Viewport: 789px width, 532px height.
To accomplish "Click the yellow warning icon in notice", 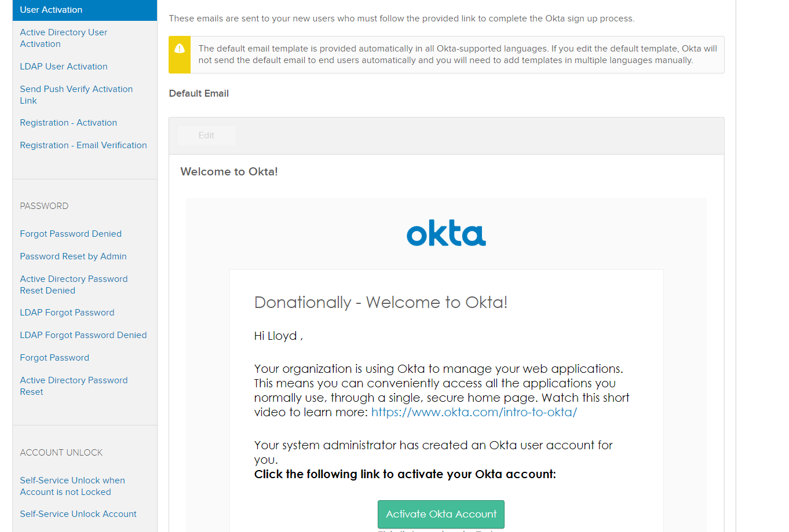I will (x=180, y=49).
